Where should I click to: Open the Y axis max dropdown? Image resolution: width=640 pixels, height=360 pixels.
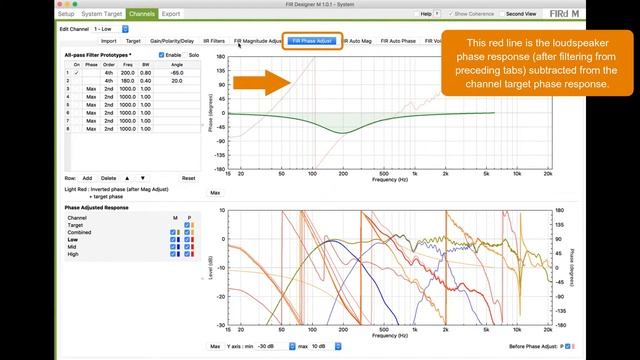(x=325, y=347)
